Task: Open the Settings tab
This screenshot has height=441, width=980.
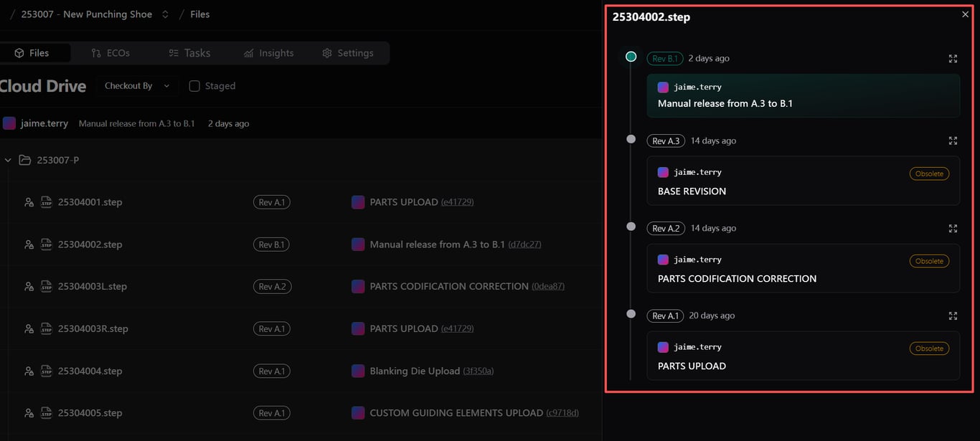Action: 348,53
